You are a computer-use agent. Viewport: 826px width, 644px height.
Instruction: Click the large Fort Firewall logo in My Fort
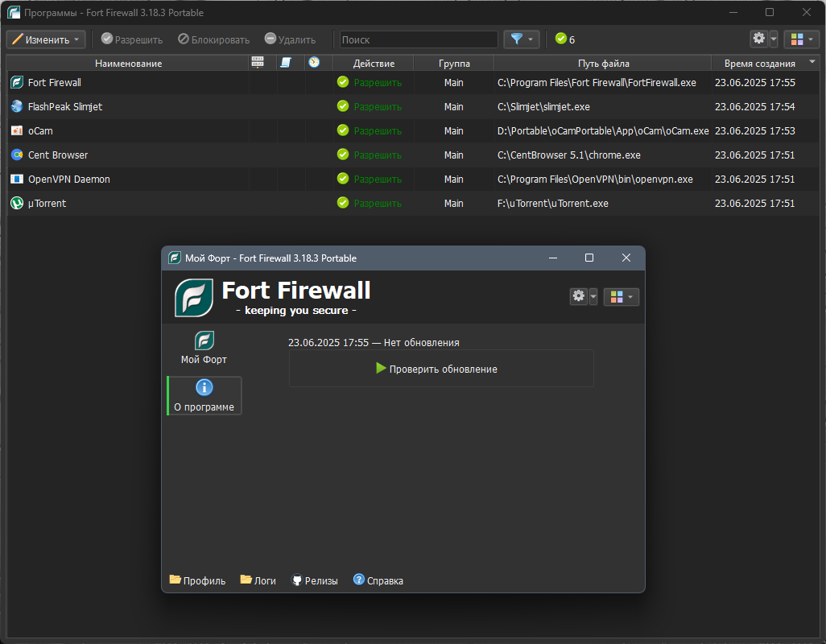(x=194, y=298)
